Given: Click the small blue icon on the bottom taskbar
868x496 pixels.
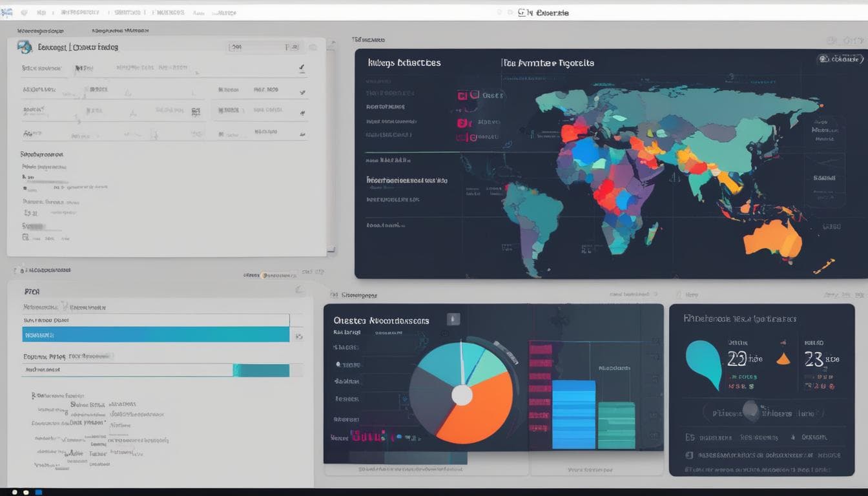Looking at the screenshot, I should [x=39, y=492].
